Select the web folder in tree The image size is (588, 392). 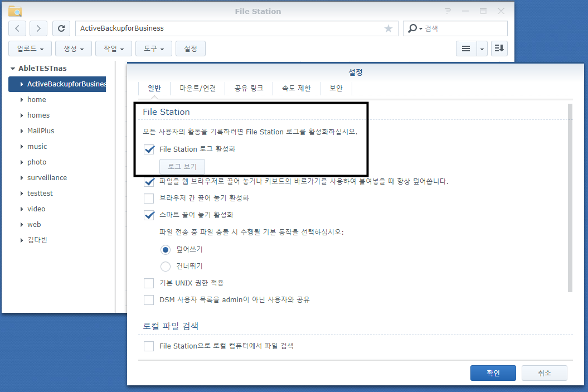[34, 224]
